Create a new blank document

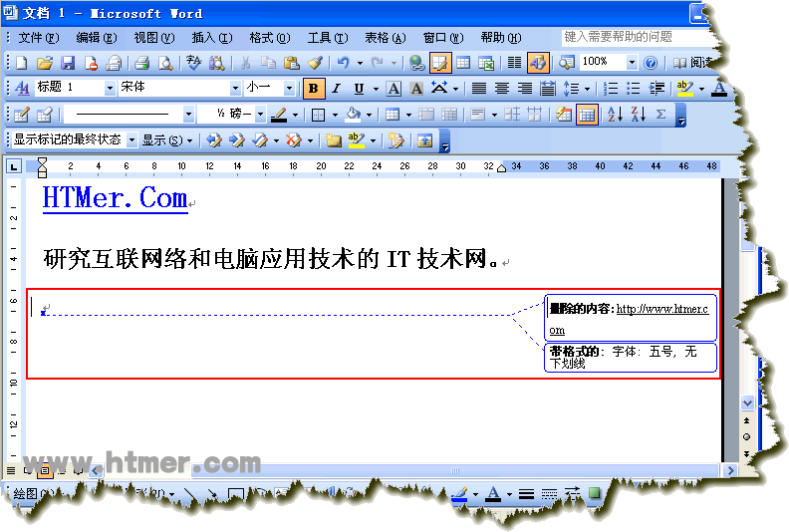tap(22, 63)
